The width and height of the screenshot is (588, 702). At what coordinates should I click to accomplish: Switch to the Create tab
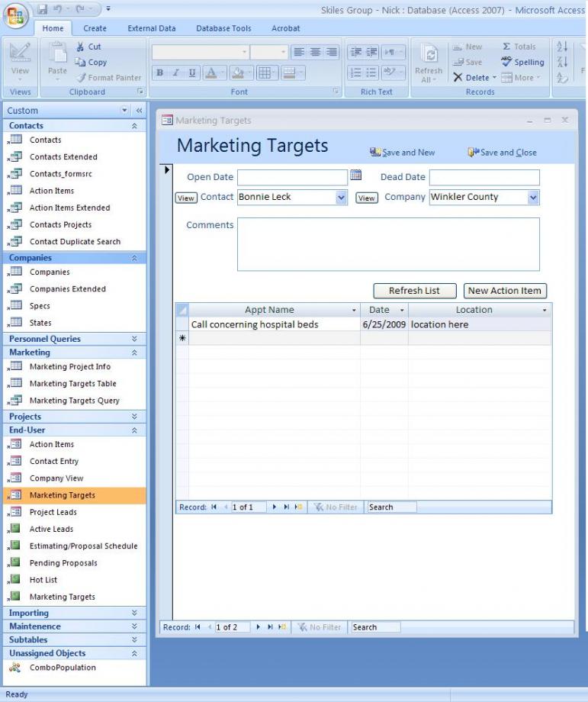tap(95, 28)
